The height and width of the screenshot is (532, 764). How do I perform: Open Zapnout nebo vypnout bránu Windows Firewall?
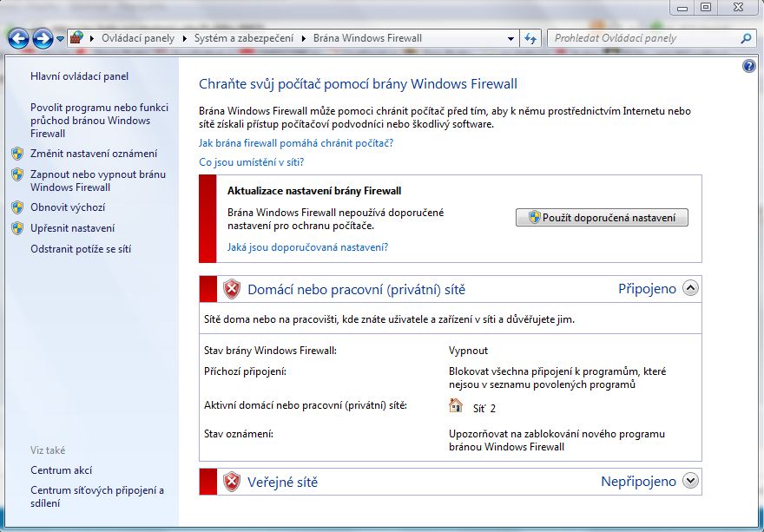pos(97,181)
